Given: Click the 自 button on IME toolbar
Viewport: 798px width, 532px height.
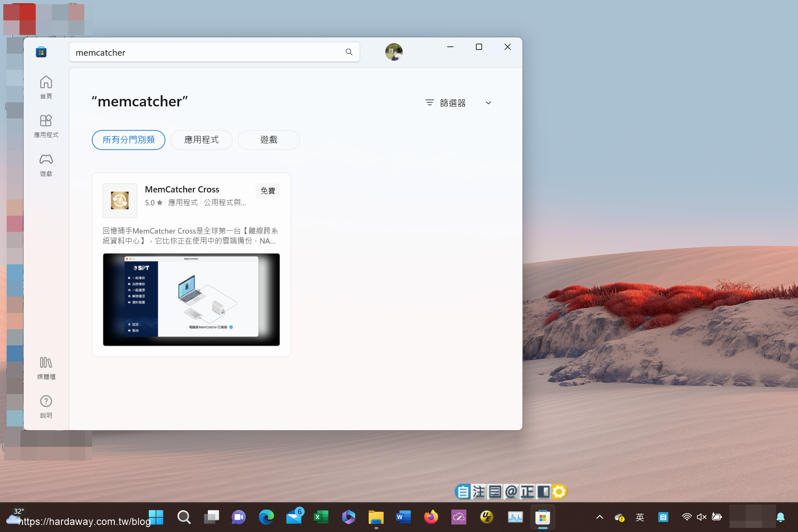Looking at the screenshot, I should pyautogui.click(x=463, y=492).
